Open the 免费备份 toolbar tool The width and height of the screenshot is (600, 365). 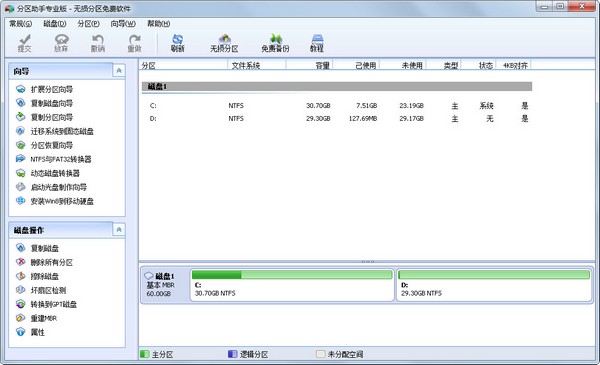[276, 43]
